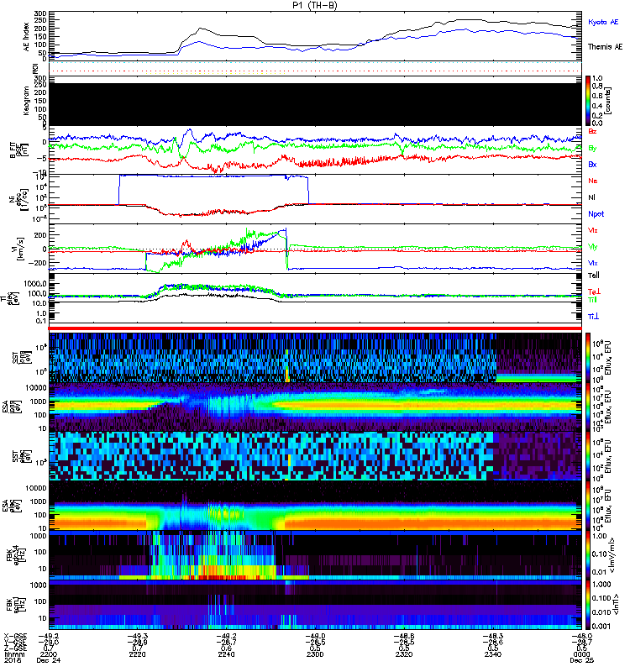630x672 pixels.
Task: Click the 2220 time tick label
Action: [137, 654]
